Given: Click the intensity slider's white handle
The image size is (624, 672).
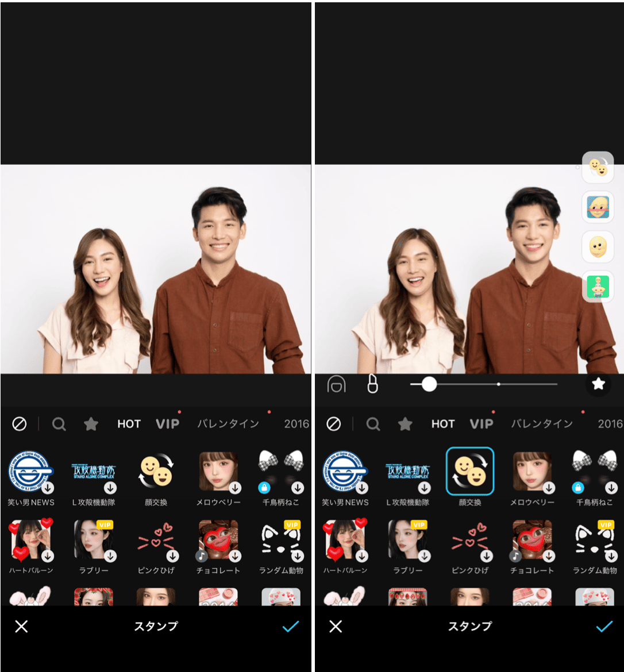Looking at the screenshot, I should click(429, 384).
